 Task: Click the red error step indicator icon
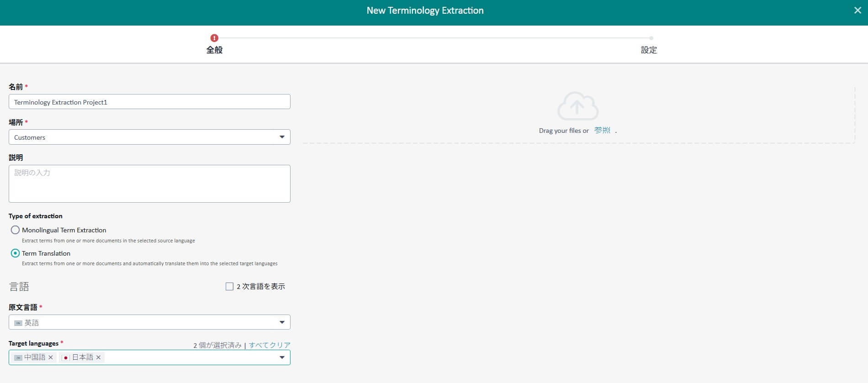(214, 38)
